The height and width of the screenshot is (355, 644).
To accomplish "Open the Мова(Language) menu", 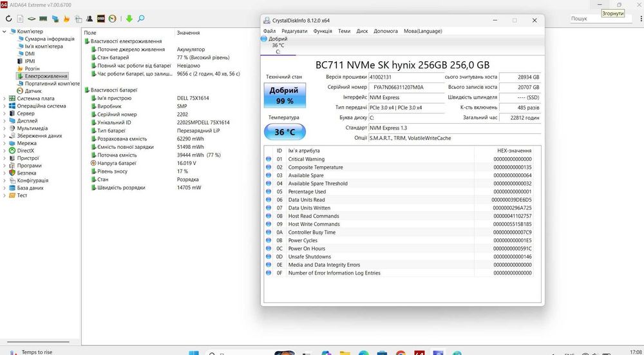I will coord(422,31).
